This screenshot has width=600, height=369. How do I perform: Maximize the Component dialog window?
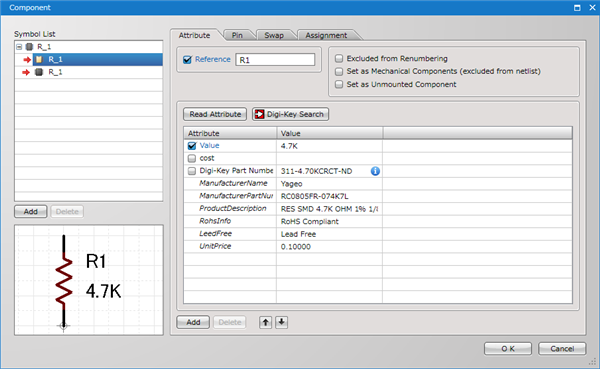pyautogui.click(x=577, y=8)
